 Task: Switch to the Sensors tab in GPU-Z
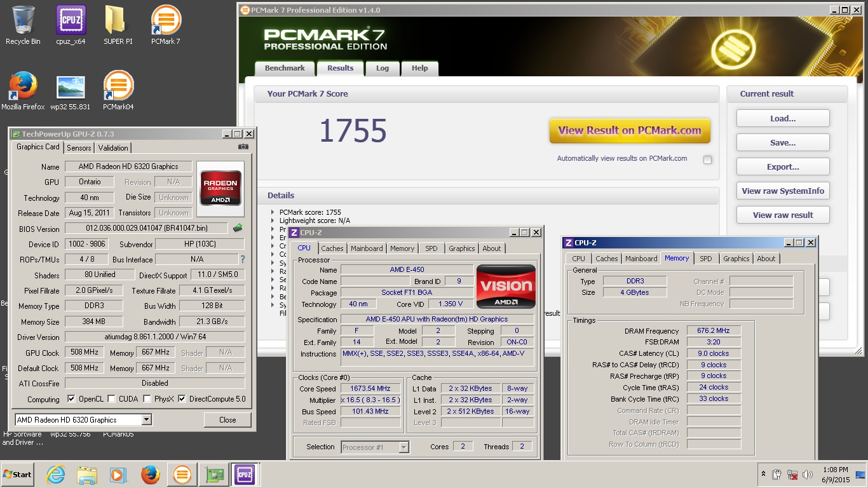[79, 147]
